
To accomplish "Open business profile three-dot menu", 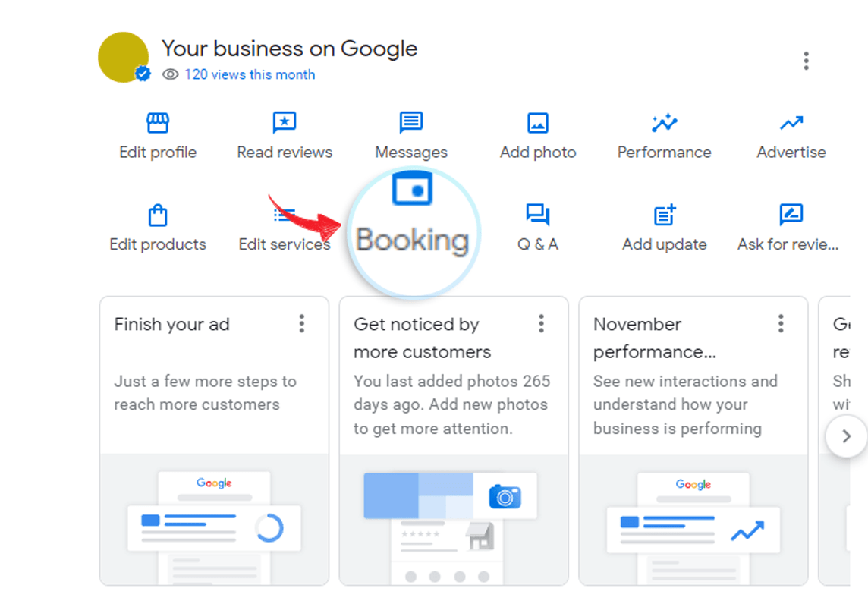I will pos(806,61).
